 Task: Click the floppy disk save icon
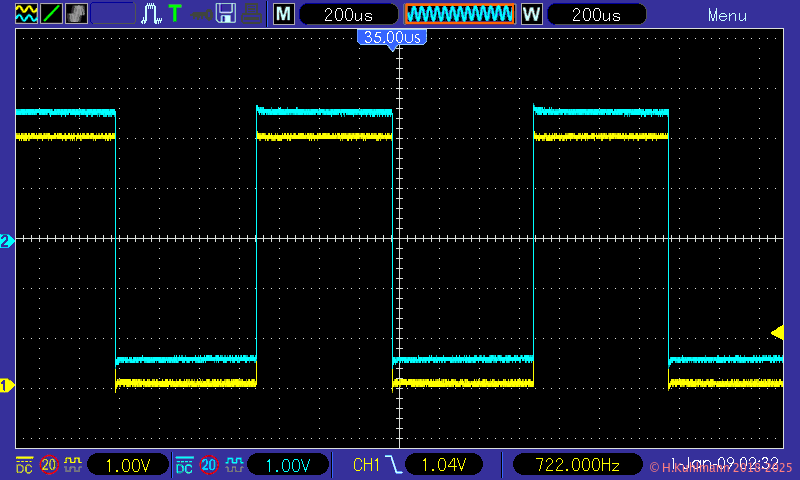pyautogui.click(x=226, y=14)
